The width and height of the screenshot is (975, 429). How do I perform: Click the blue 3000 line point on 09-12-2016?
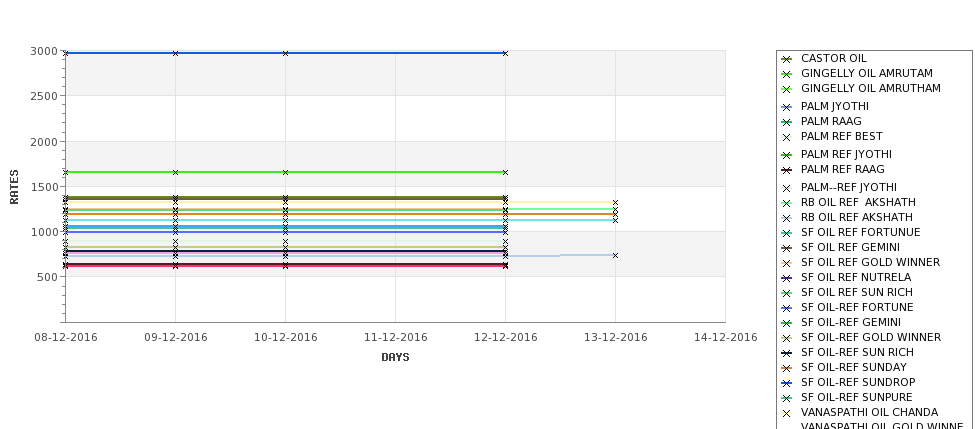tap(175, 53)
